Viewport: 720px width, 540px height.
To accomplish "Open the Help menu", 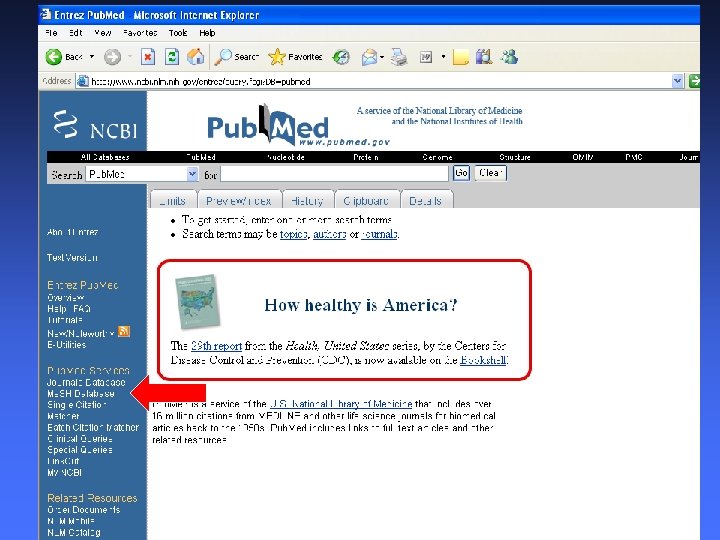I will point(207,33).
